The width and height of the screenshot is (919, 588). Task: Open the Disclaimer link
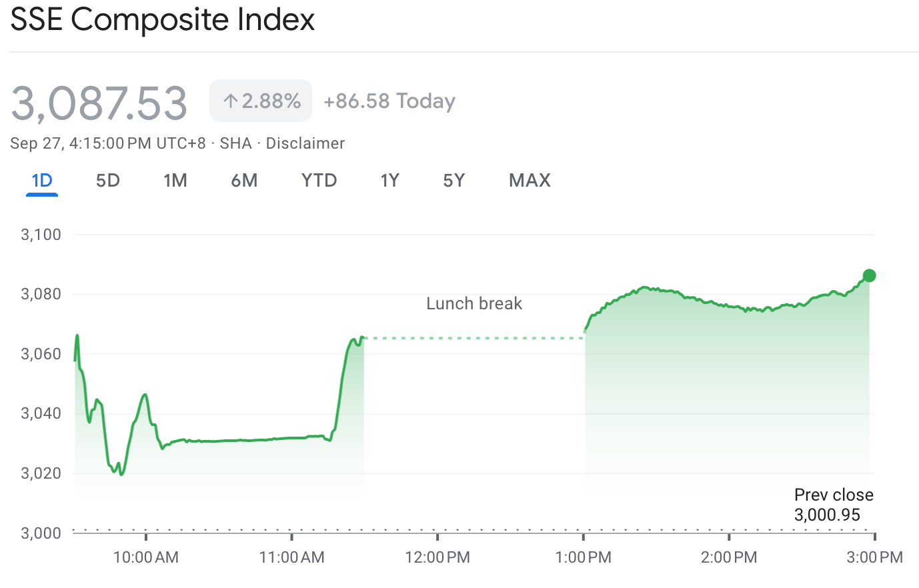click(x=305, y=143)
